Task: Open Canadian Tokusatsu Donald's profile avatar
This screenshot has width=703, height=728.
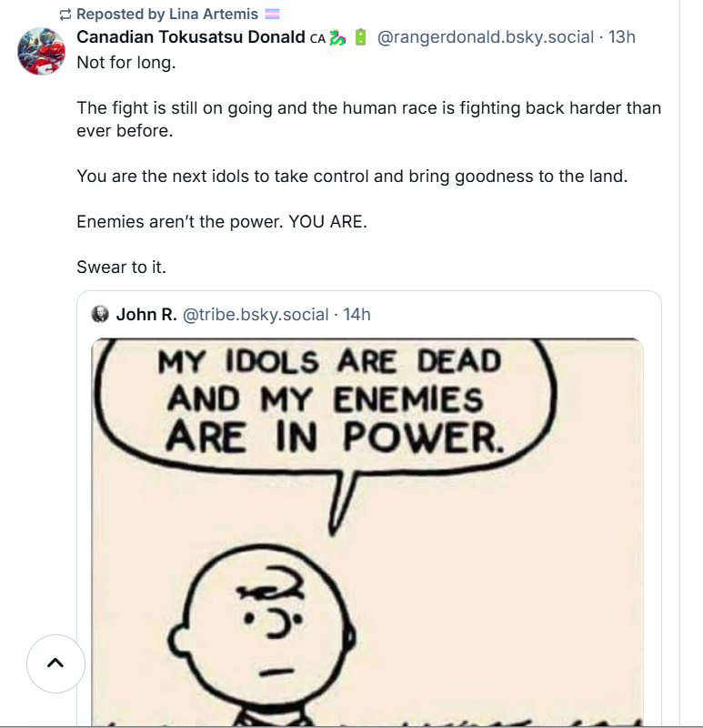Action: [41, 51]
